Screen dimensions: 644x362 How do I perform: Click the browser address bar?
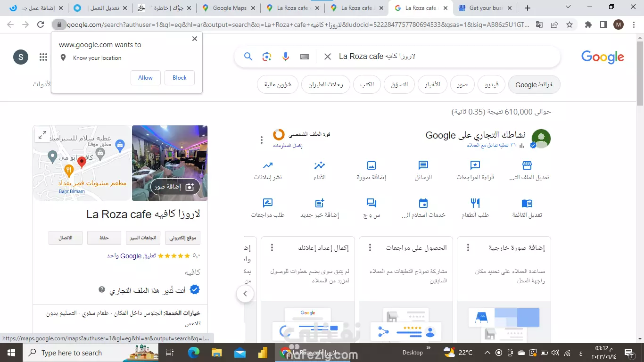pos(297,25)
